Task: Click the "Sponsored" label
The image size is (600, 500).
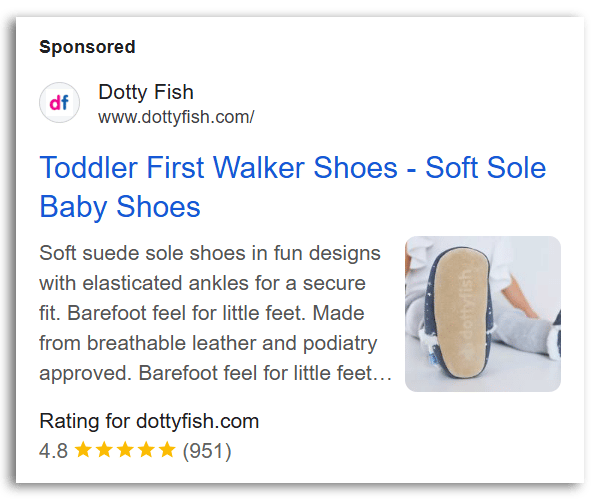Action: point(87,47)
